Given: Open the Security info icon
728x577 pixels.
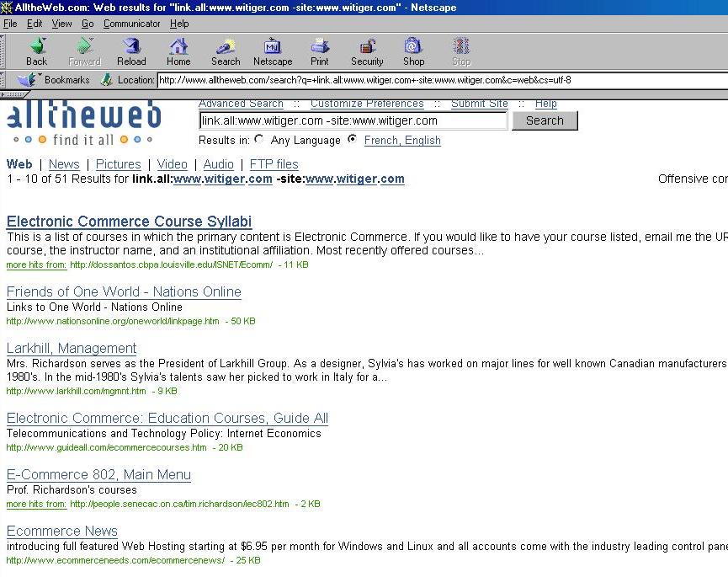Looking at the screenshot, I should 367,51.
